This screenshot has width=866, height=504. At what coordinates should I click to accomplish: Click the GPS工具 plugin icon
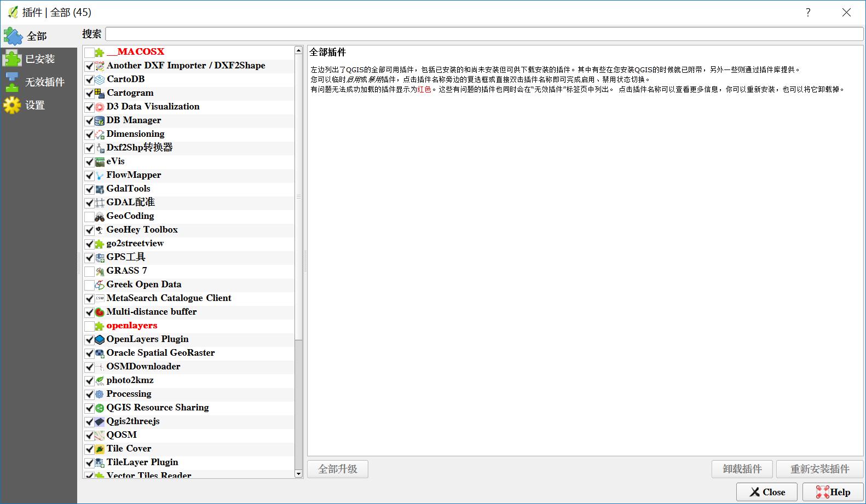[x=100, y=258]
